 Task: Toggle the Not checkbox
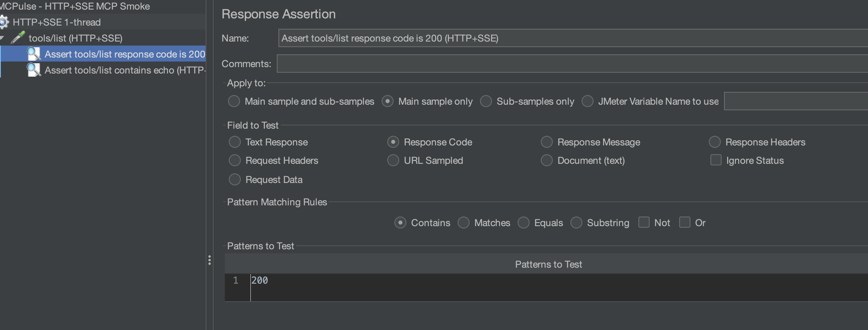[644, 222]
